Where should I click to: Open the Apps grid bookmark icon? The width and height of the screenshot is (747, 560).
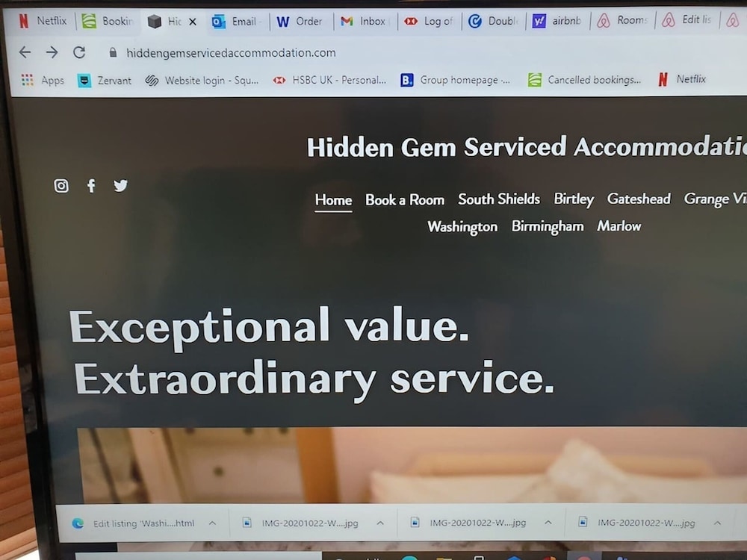pyautogui.click(x=27, y=80)
